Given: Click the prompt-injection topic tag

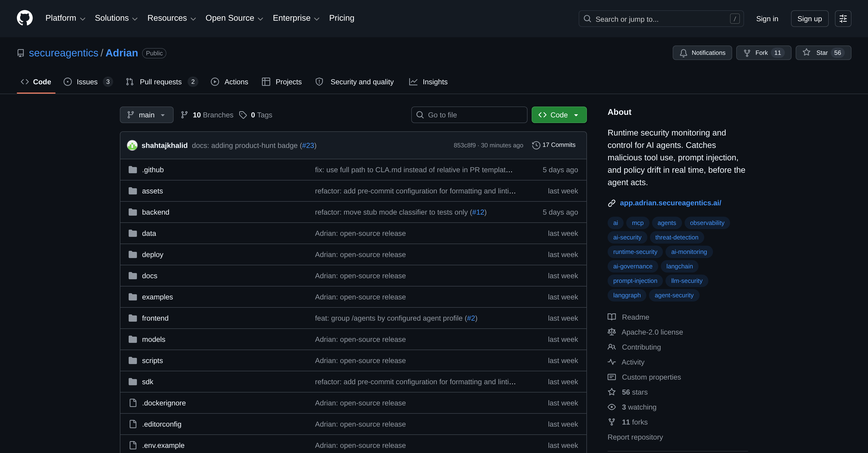Looking at the screenshot, I should [x=635, y=281].
